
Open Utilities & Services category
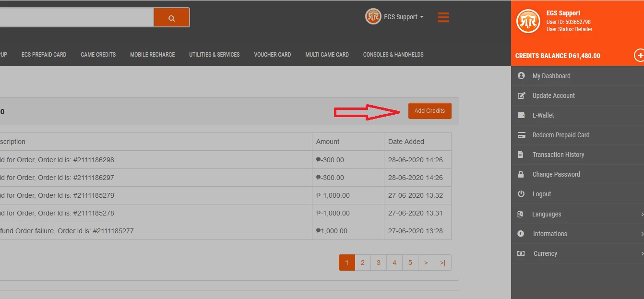(214, 55)
